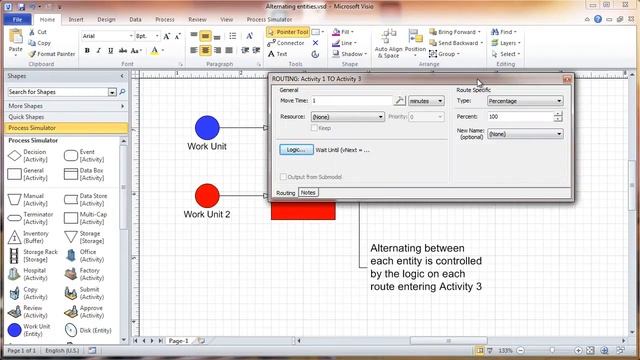Collapse the Shapes pane
Viewport: 640px width, 360px height.
click(122, 76)
